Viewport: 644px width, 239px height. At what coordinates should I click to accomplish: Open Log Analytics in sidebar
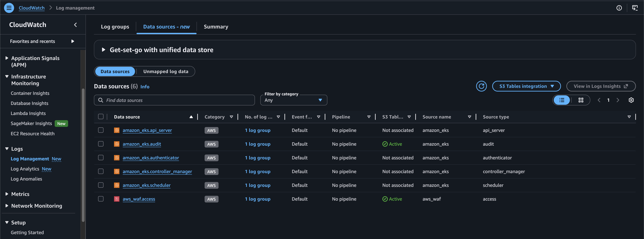(x=25, y=169)
